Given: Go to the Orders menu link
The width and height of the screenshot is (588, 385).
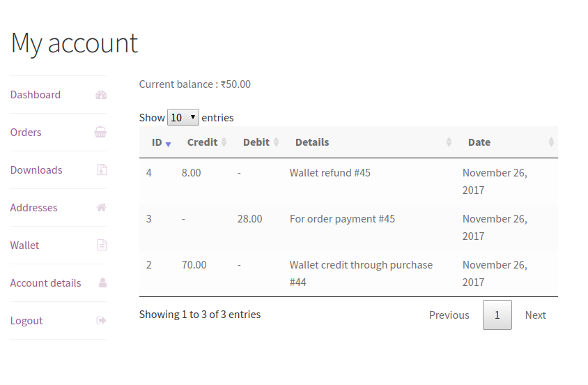Looking at the screenshot, I should pyautogui.click(x=26, y=133).
